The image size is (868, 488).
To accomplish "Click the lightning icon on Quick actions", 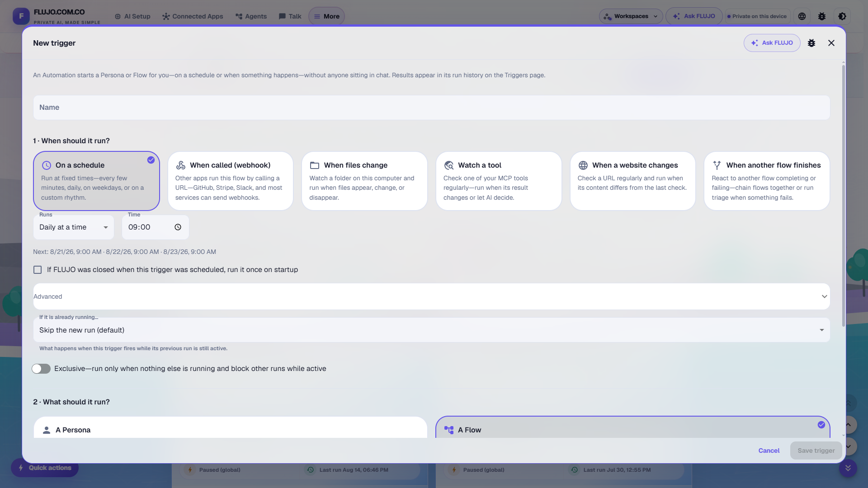I will coord(21,468).
